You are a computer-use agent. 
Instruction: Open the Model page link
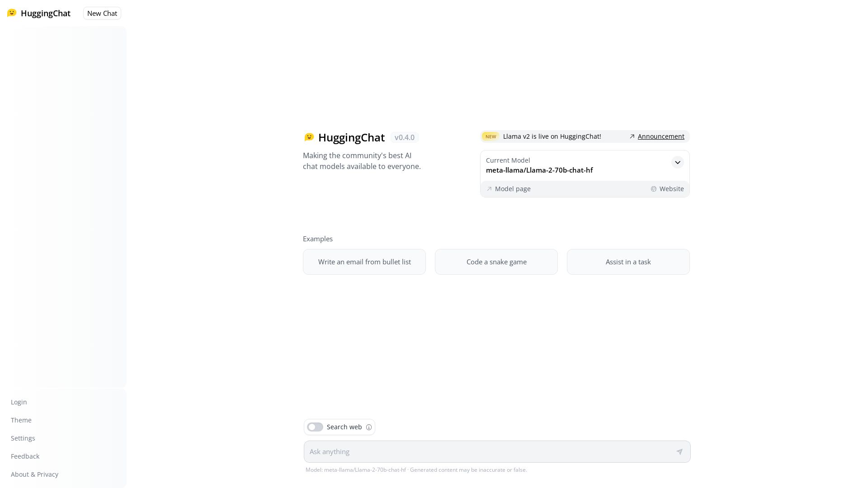pos(513,189)
